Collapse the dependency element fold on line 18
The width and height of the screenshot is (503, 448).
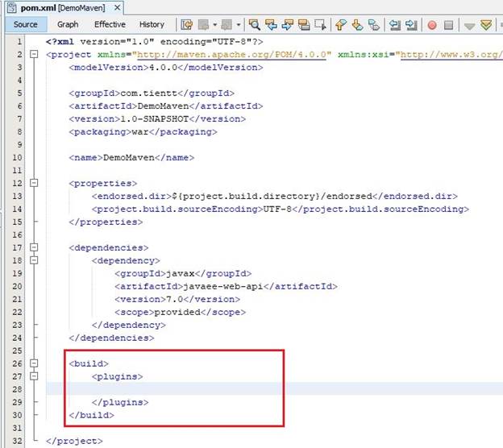34,260
